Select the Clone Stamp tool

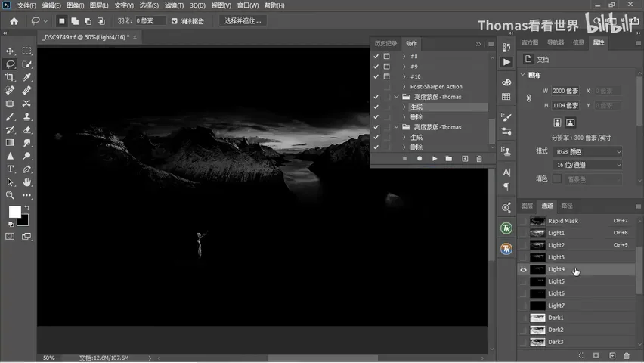[26, 116]
